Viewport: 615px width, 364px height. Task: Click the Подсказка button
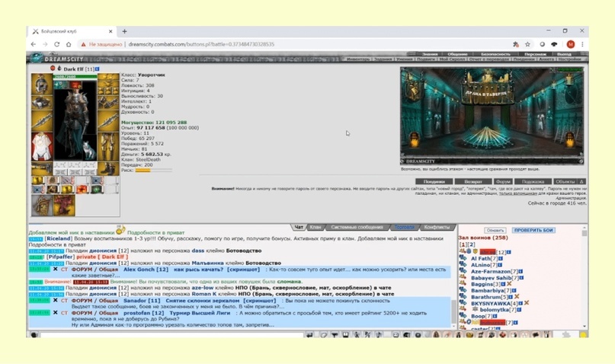pos(533,181)
